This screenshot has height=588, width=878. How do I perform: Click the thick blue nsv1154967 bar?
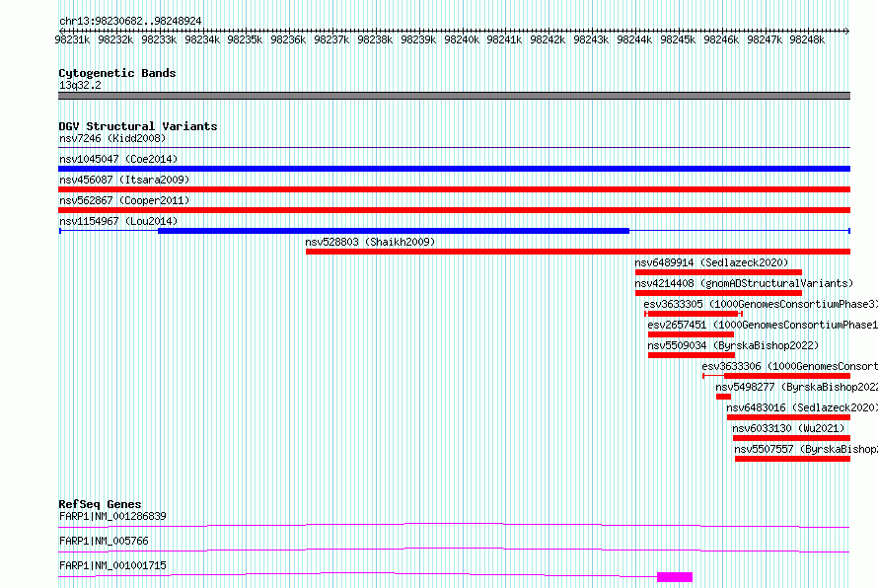[394, 231]
